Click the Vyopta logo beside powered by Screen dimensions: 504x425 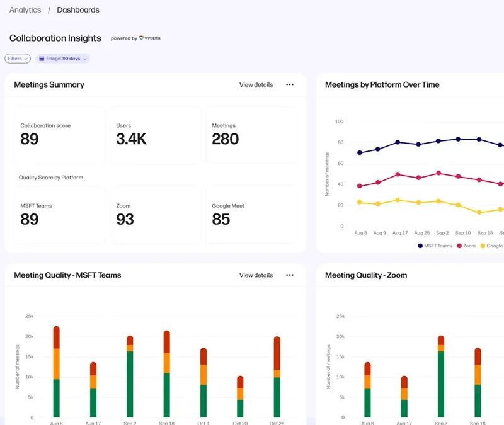pyautogui.click(x=150, y=38)
